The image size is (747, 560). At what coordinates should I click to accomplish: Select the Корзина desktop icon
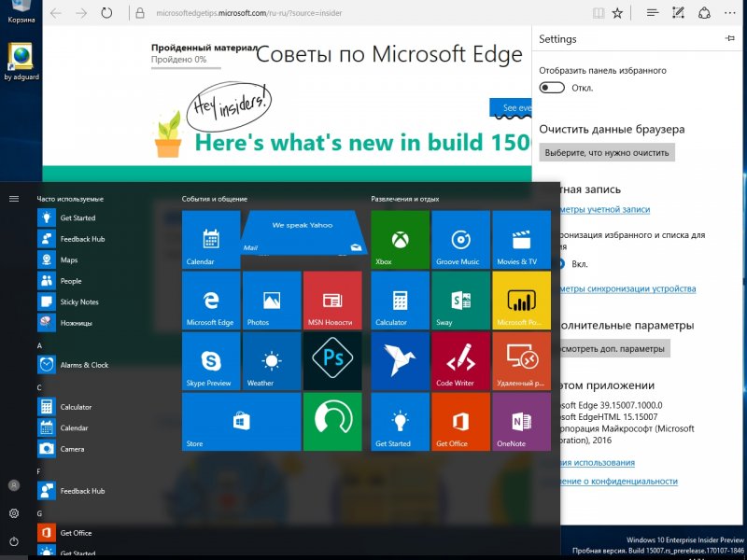coord(21,12)
